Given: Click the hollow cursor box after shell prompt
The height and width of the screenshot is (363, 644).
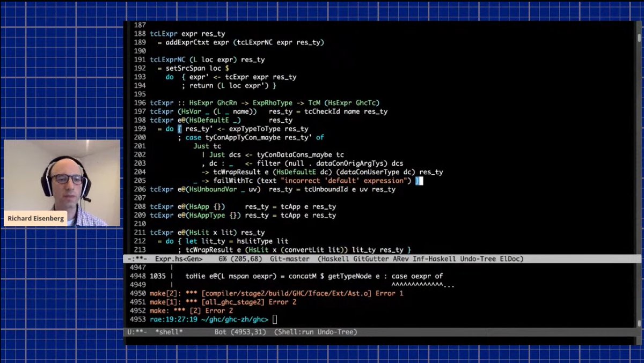Looking at the screenshot, I should pos(275,319).
